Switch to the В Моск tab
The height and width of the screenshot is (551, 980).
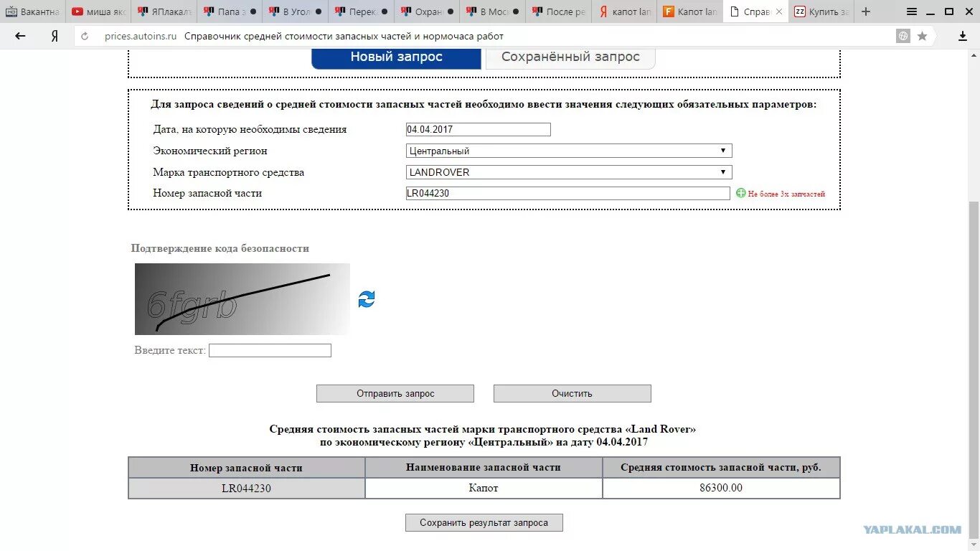(494, 11)
